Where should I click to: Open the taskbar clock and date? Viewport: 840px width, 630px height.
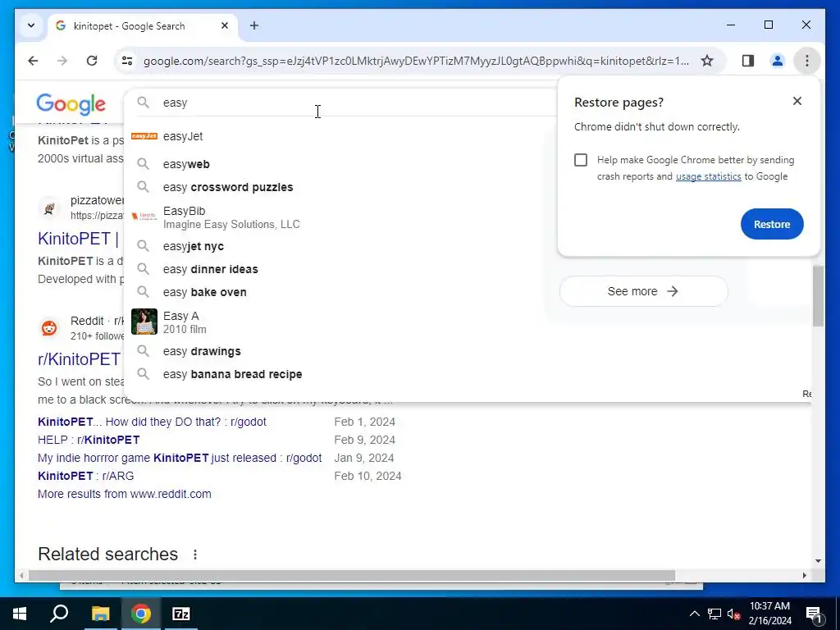[769, 614]
